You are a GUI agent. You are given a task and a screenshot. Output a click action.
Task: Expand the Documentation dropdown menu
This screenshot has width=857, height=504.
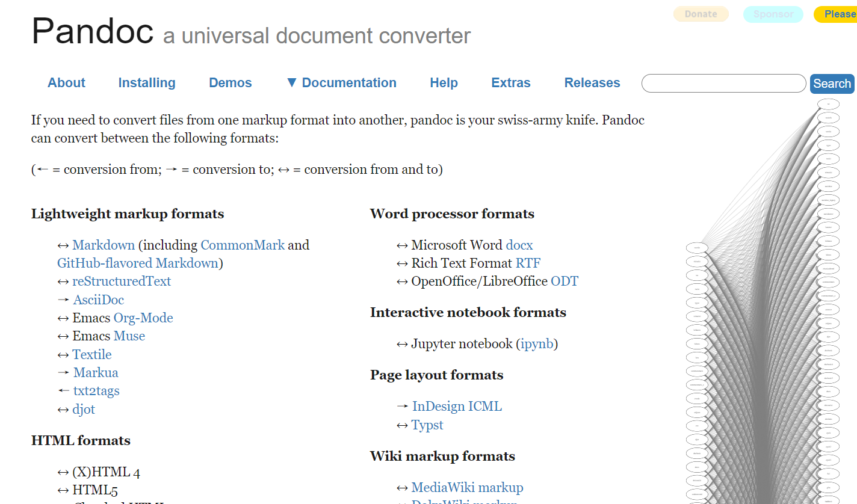tap(341, 83)
